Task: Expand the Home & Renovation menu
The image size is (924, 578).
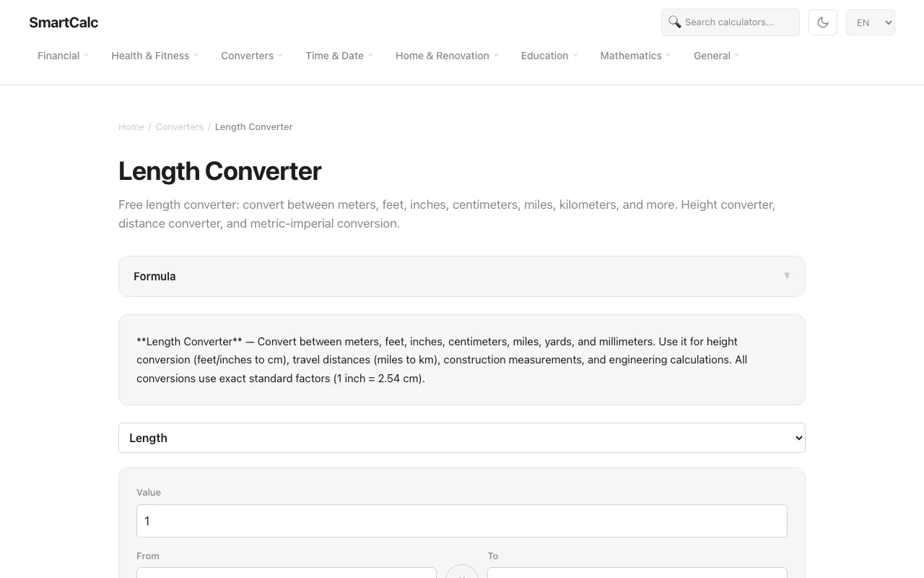Action: (447, 56)
